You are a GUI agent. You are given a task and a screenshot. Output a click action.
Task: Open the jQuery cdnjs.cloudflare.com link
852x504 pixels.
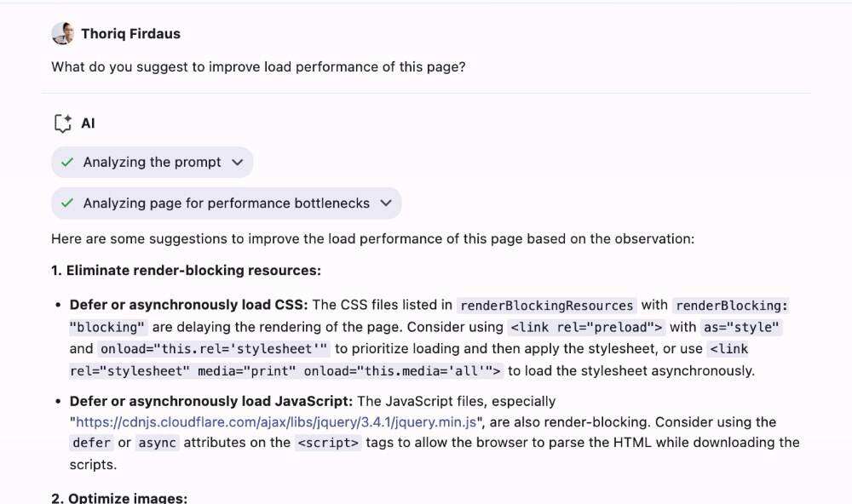click(276, 421)
